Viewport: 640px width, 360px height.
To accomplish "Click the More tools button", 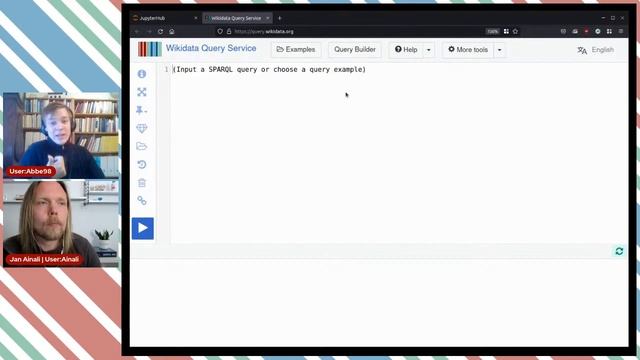I will tap(468, 49).
